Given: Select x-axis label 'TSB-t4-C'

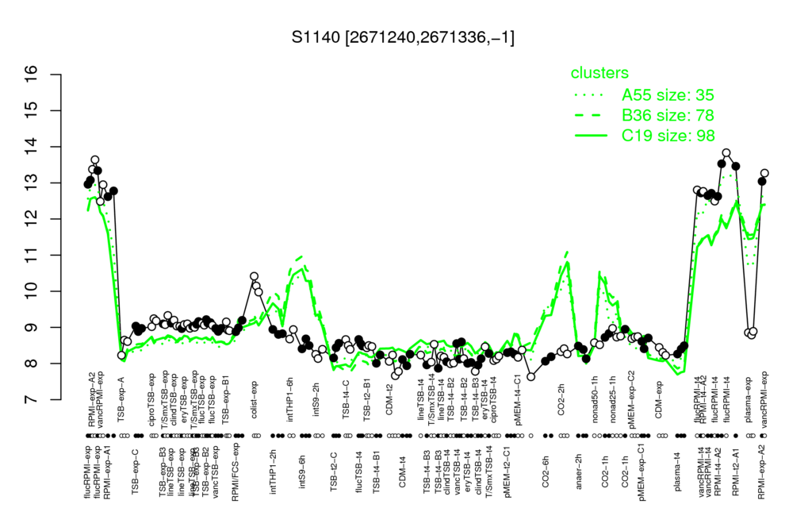Looking at the screenshot, I should (x=346, y=398).
